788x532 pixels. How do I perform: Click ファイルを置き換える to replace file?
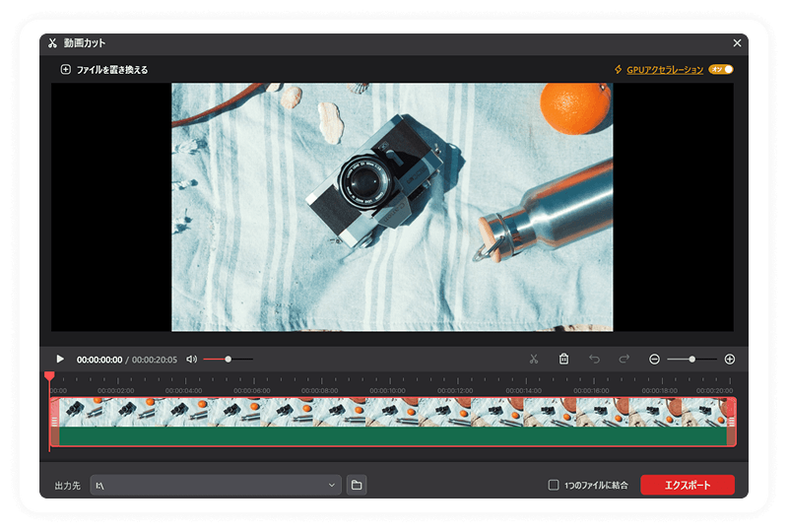click(112, 70)
